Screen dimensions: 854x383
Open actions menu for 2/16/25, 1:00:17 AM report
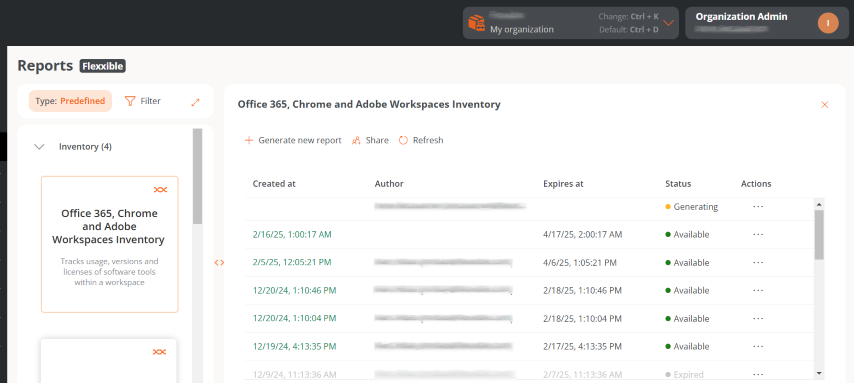tap(758, 234)
